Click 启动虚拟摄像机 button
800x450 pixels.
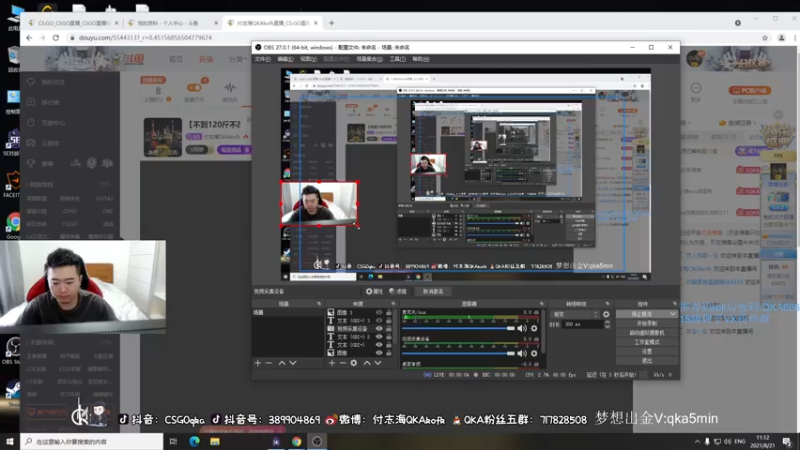tap(646, 333)
